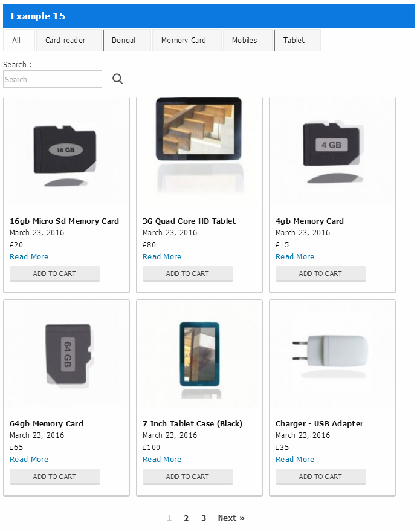Add Charger USB Adapter to cart

[x=321, y=477]
